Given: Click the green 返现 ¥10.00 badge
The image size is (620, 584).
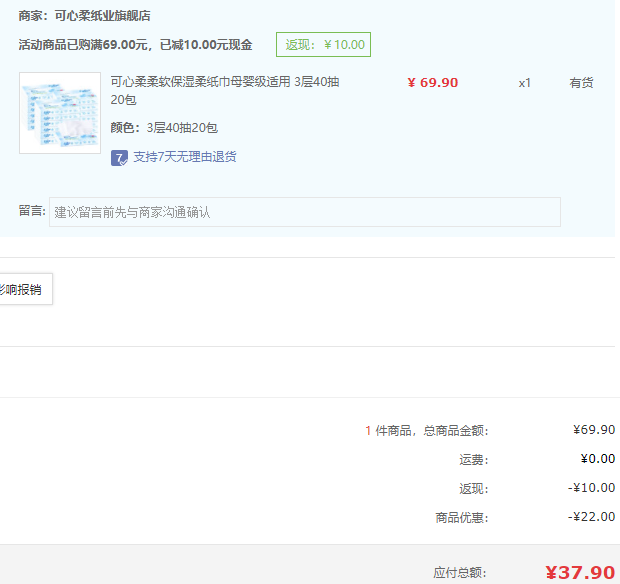Looking at the screenshot, I should tap(323, 45).
